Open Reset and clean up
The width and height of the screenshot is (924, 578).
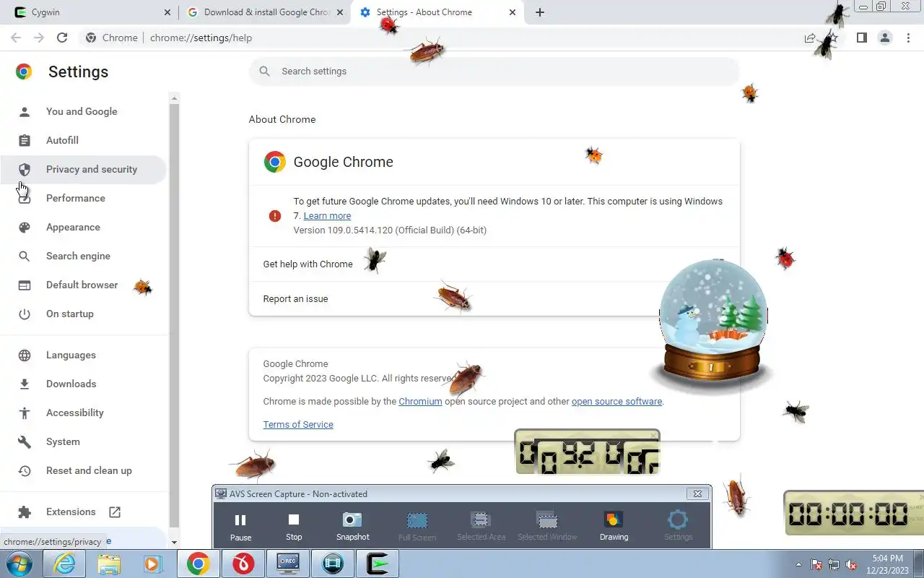click(x=89, y=470)
